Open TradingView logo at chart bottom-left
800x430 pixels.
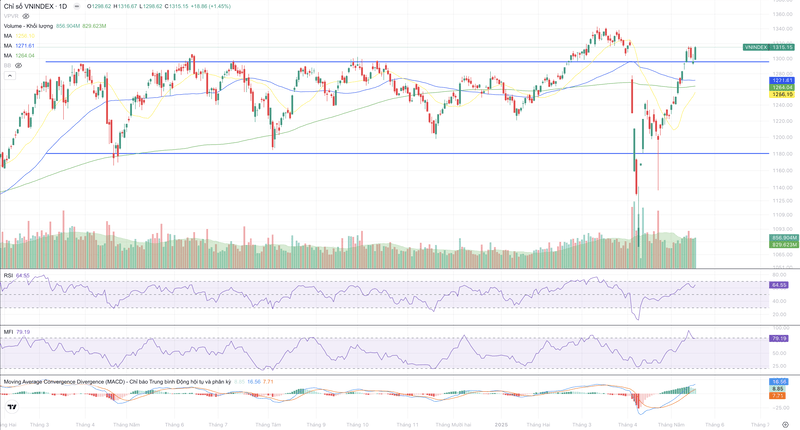pyautogui.click(x=12, y=407)
